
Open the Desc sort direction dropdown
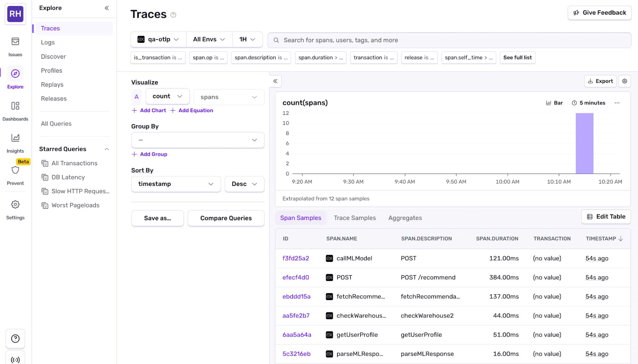tap(244, 184)
